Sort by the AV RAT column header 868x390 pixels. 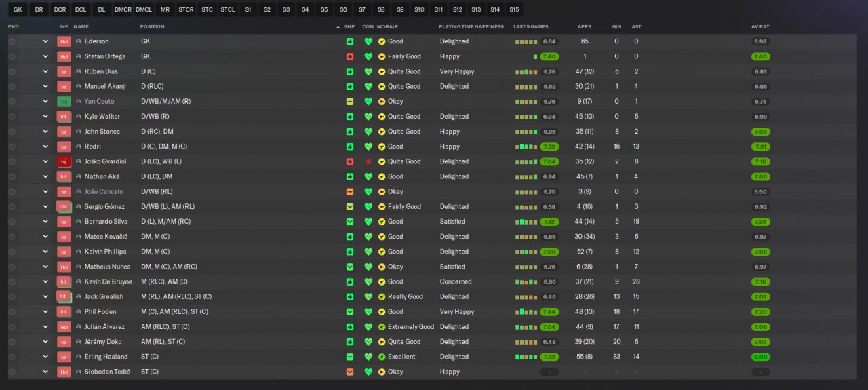coord(760,26)
